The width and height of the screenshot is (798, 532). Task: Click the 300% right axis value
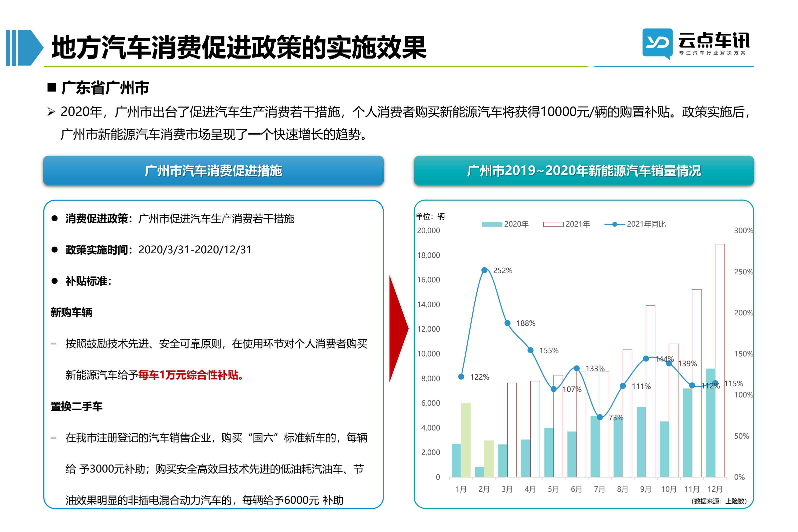point(743,230)
